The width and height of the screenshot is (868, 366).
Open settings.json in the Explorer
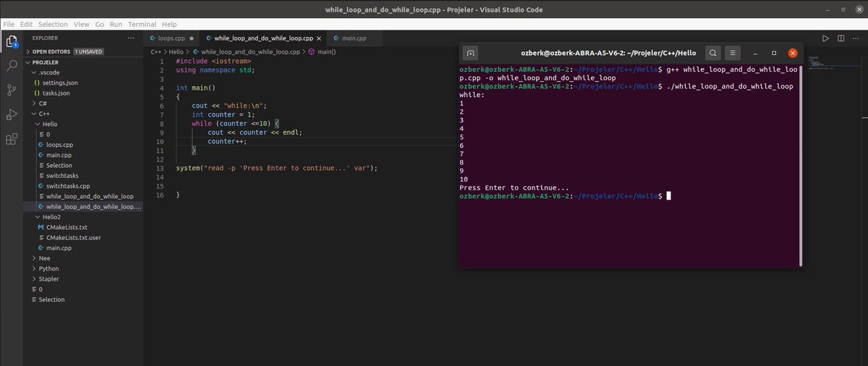[x=60, y=82]
